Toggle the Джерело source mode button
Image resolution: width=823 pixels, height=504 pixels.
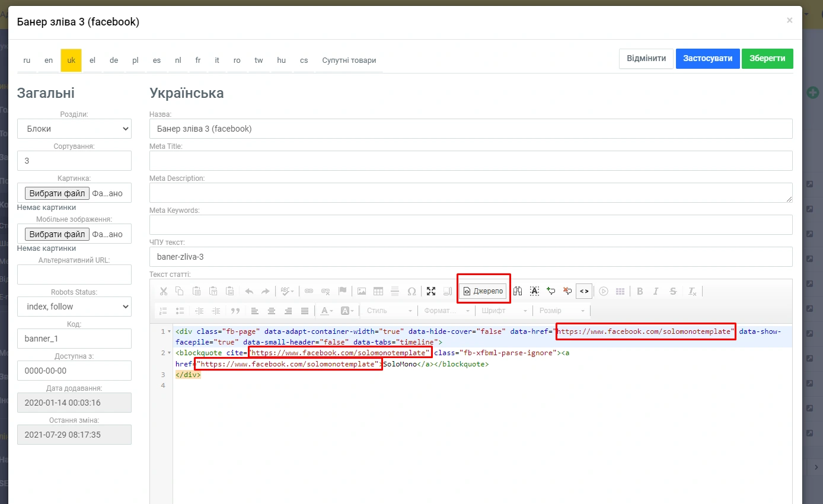pyautogui.click(x=483, y=291)
